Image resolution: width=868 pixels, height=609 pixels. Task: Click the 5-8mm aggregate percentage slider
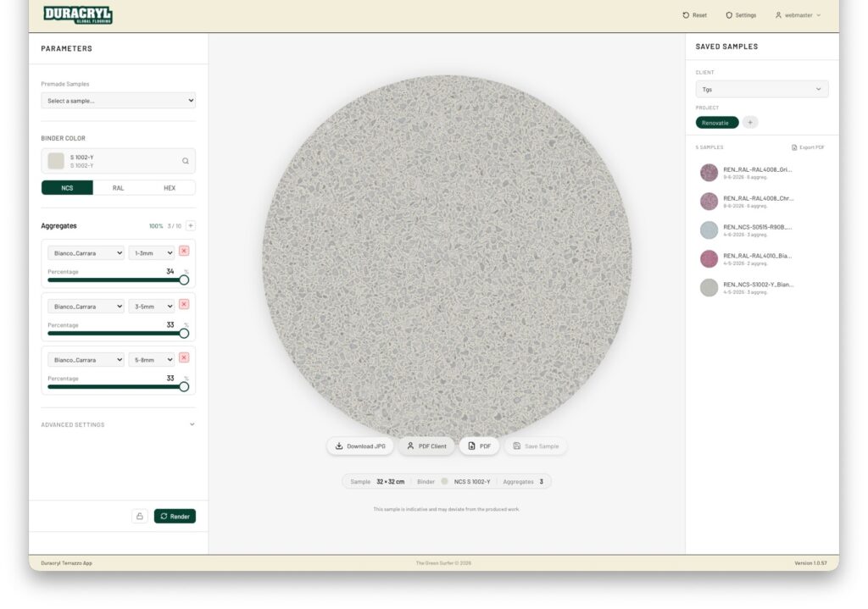[118, 386]
